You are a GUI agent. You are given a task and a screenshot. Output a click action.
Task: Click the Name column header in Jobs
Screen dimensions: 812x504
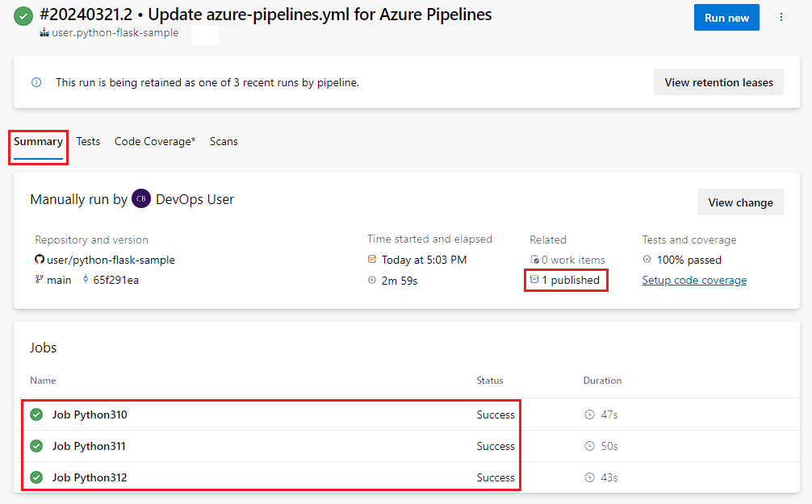pyautogui.click(x=43, y=381)
